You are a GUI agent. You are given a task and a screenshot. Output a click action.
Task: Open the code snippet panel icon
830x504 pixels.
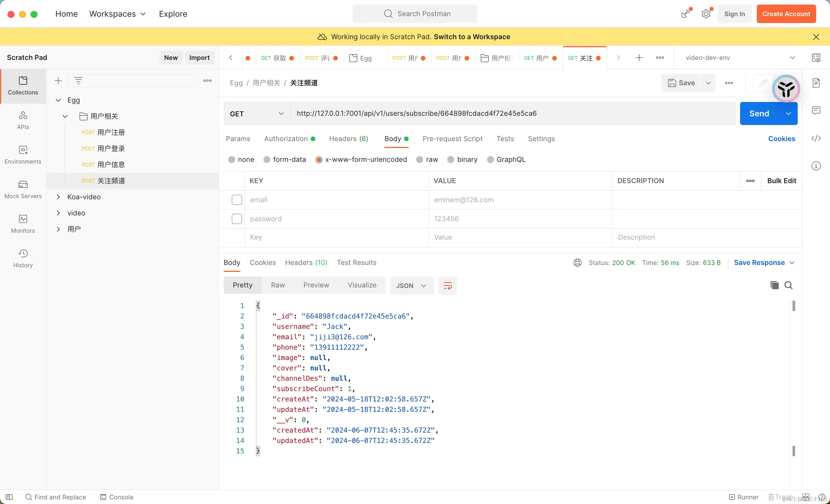[816, 138]
